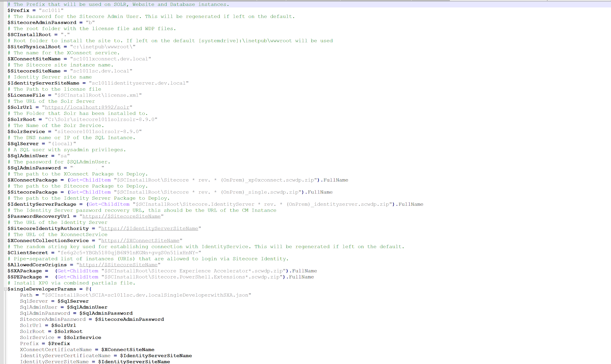The width and height of the screenshot is (611, 364).
Task: Click Get-ChildItem in the $XConnectPackage line
Action: click(x=90, y=180)
